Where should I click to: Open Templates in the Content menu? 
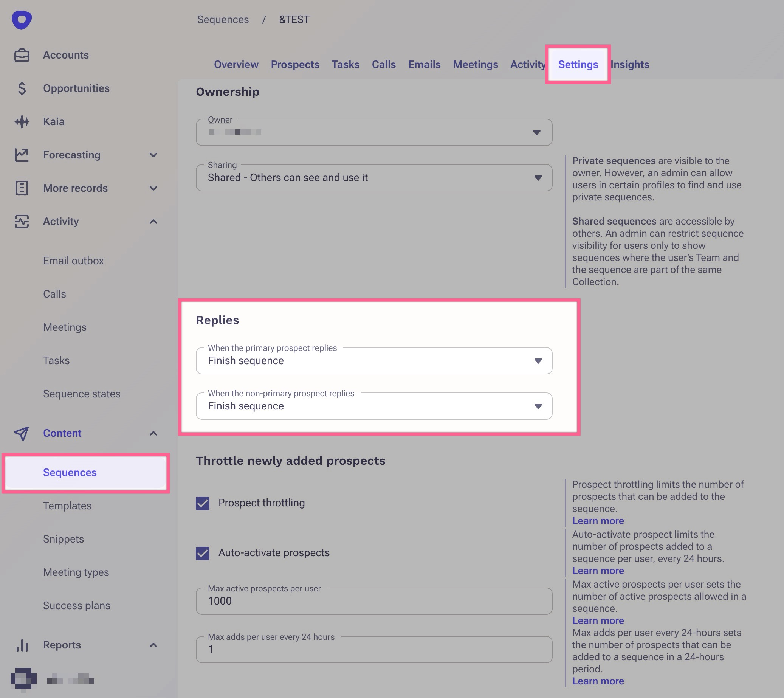point(67,506)
